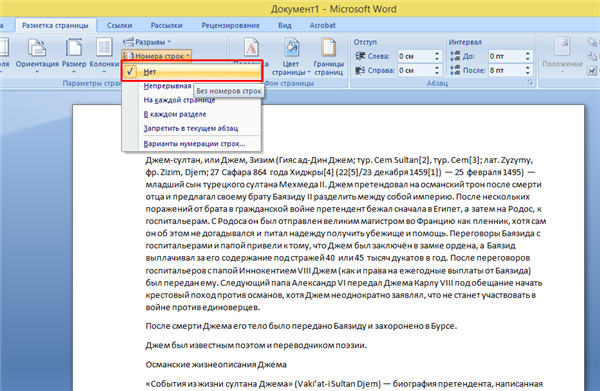
Task: Switch to the Ссылки ribbon tab
Action: tap(119, 25)
